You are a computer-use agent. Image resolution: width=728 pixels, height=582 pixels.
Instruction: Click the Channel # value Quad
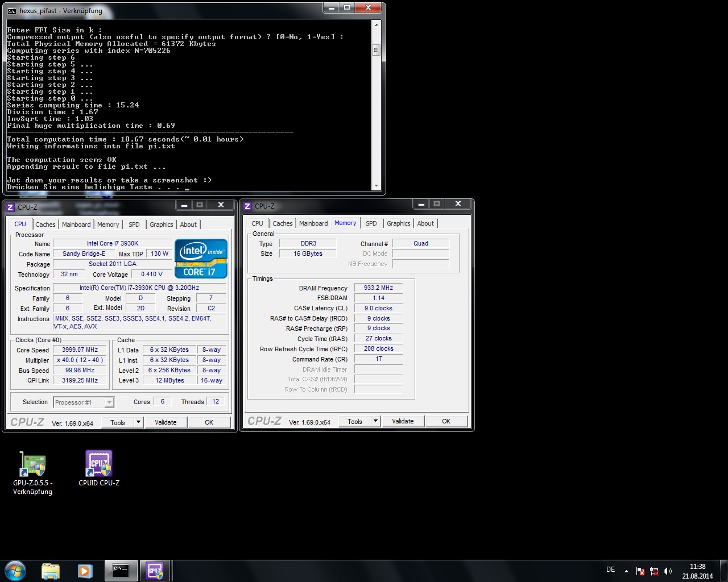[421, 243]
